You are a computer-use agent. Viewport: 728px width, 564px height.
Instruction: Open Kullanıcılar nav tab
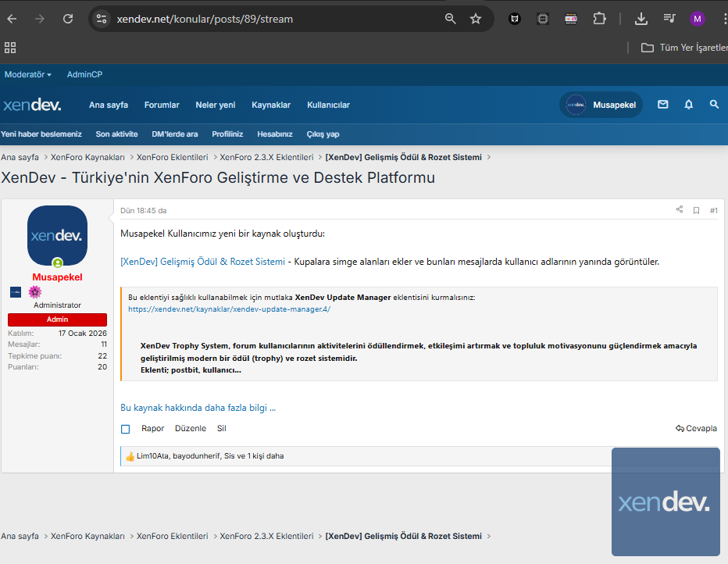tap(328, 105)
